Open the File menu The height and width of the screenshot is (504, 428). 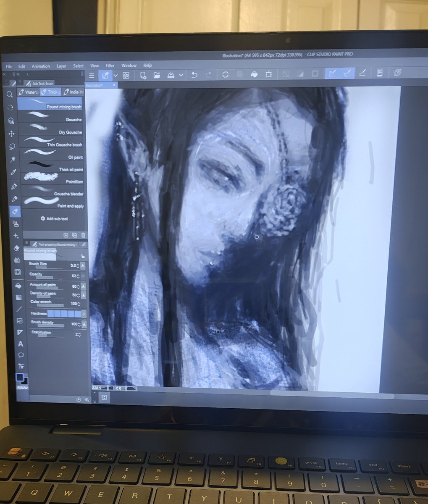pyautogui.click(x=9, y=66)
